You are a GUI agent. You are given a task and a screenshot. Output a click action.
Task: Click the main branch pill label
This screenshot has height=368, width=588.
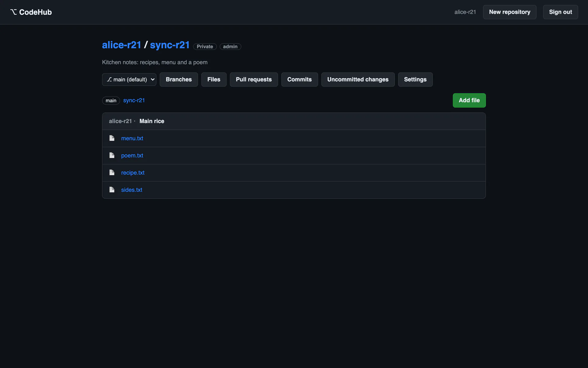pos(111,101)
